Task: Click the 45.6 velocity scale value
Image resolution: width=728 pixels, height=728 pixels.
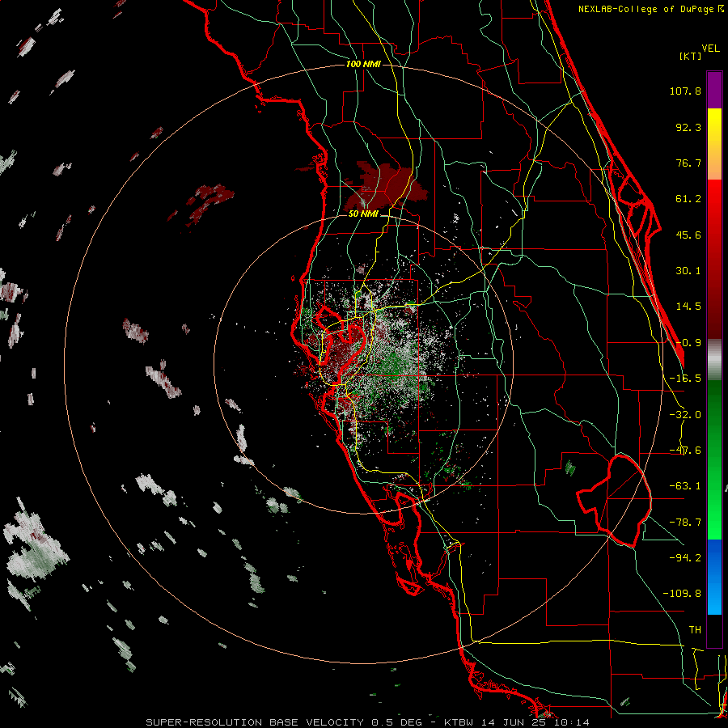Action: pyautogui.click(x=688, y=235)
